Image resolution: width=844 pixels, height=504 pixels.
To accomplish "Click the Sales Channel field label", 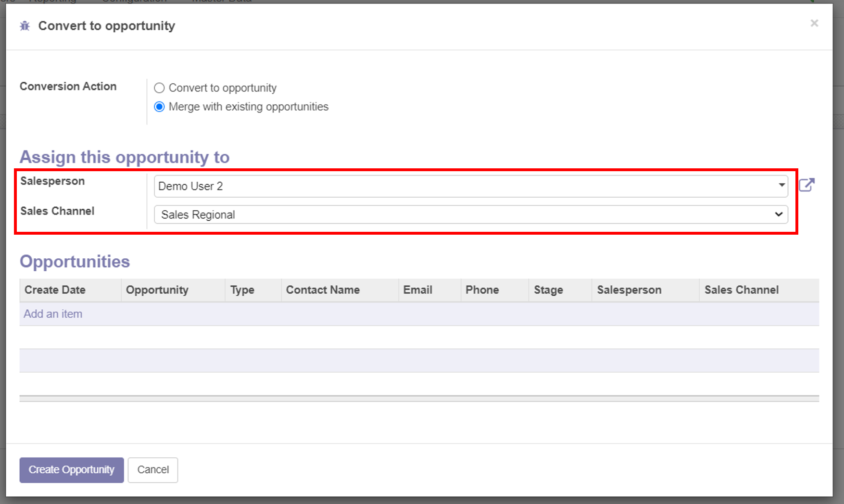I will tap(57, 211).
